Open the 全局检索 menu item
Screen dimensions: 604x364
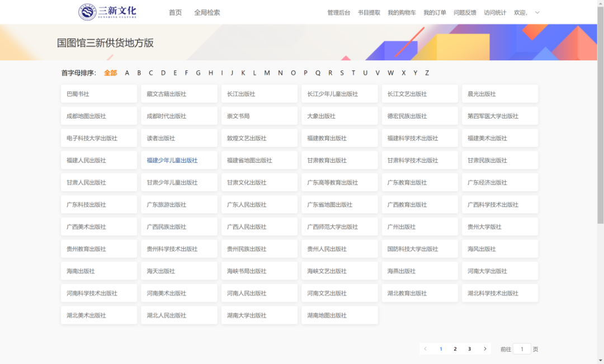pyautogui.click(x=207, y=12)
